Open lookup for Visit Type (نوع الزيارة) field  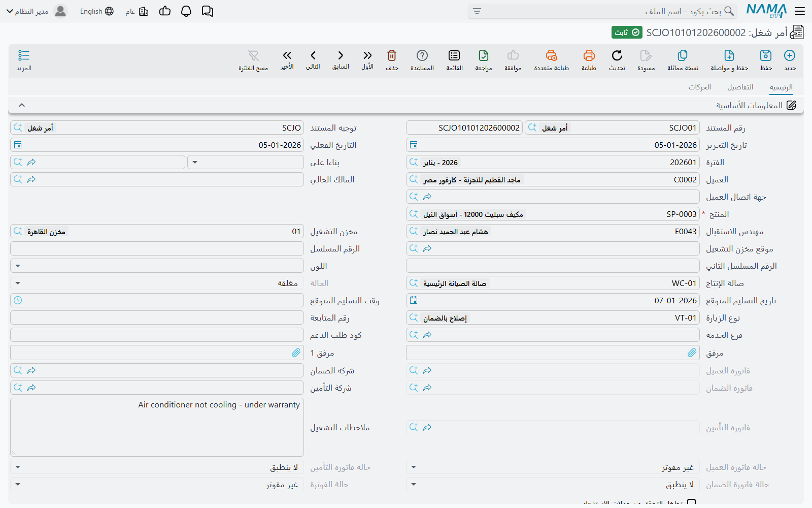click(414, 317)
